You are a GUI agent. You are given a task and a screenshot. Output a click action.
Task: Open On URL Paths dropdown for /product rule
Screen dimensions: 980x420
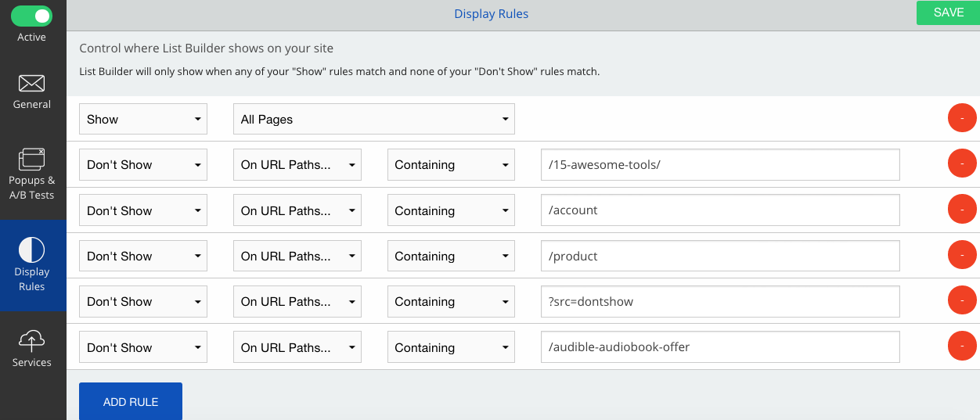coord(297,256)
